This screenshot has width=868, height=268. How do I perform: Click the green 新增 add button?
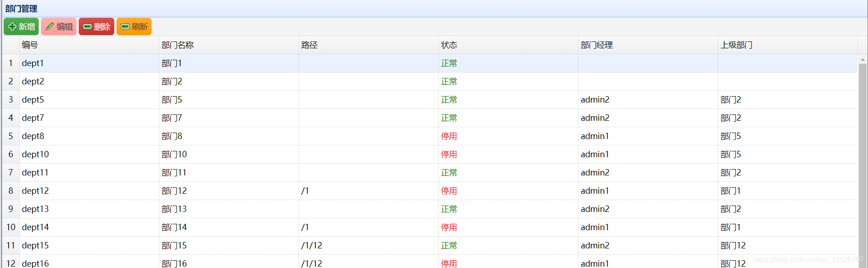pyautogui.click(x=21, y=26)
